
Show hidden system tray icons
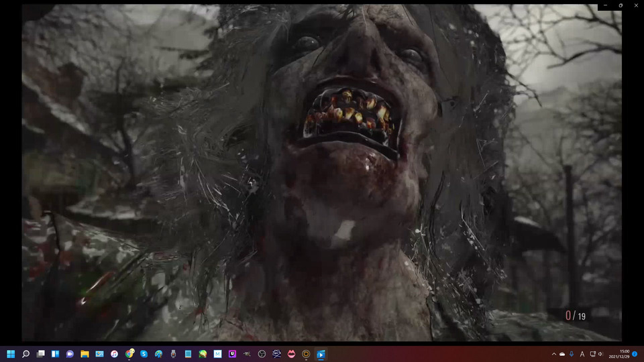click(553, 354)
